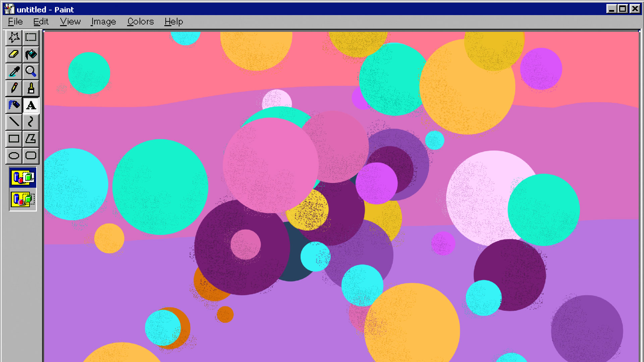
Task: Maximize the Paint window
Action: (623, 9)
